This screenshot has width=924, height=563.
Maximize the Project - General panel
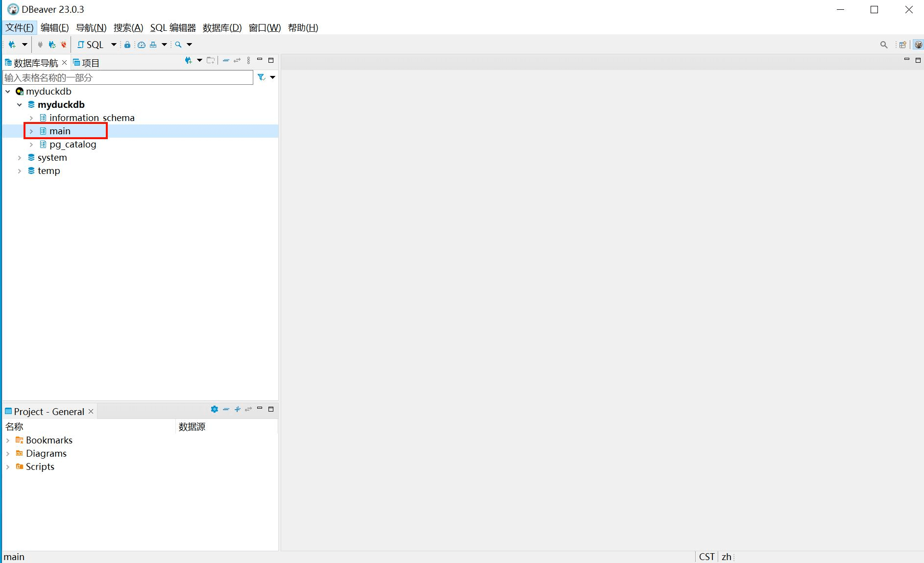[271, 409]
